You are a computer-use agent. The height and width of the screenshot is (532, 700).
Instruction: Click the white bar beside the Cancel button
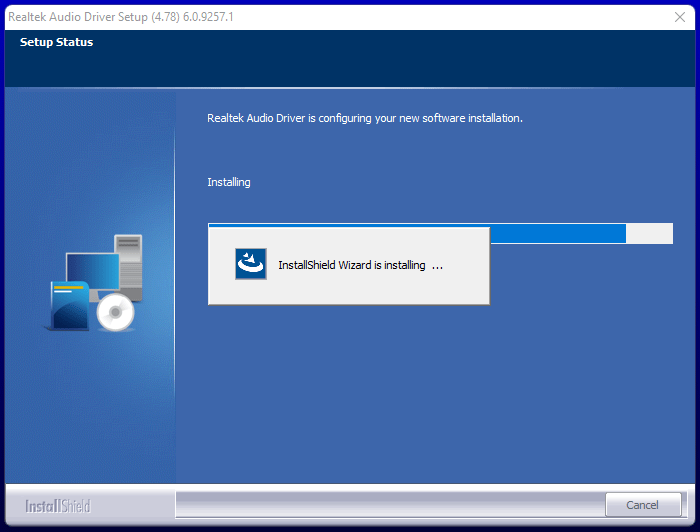[x=390, y=503]
